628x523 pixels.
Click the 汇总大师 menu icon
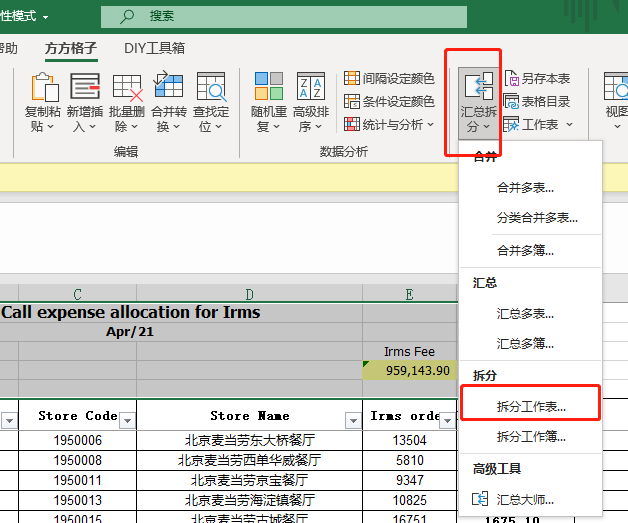tap(480, 499)
